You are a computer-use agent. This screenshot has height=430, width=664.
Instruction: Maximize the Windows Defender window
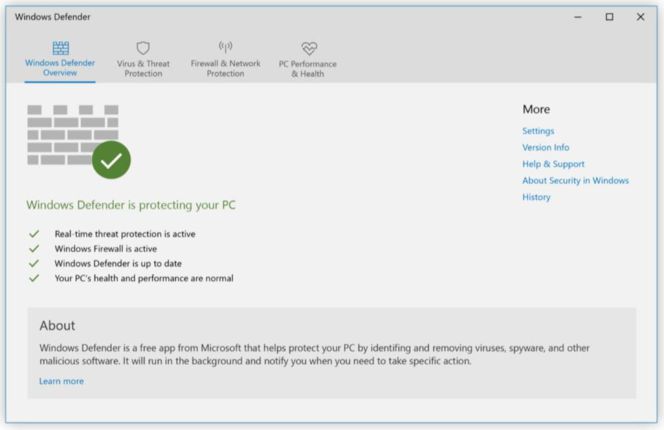609,17
